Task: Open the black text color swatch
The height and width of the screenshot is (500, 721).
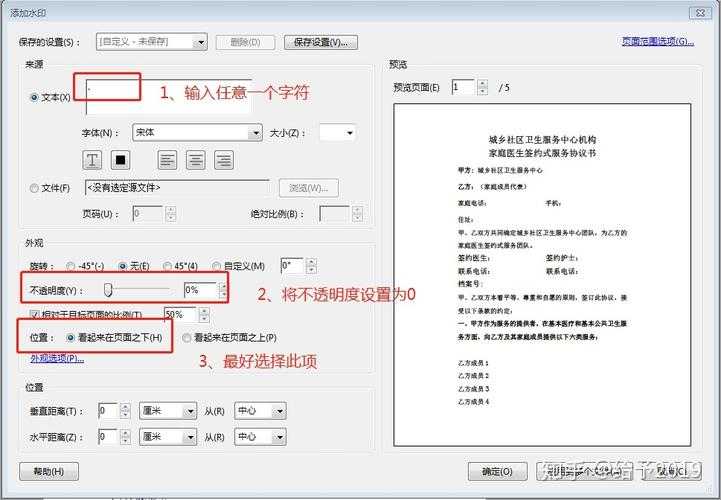Action: point(119,160)
